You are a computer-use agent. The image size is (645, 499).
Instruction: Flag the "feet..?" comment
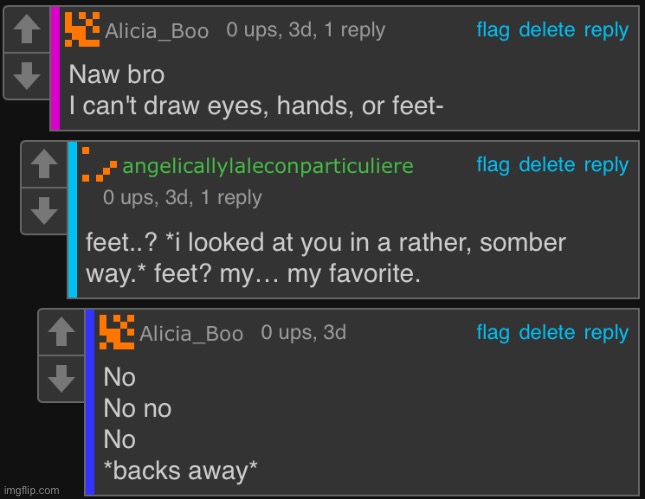point(493,165)
